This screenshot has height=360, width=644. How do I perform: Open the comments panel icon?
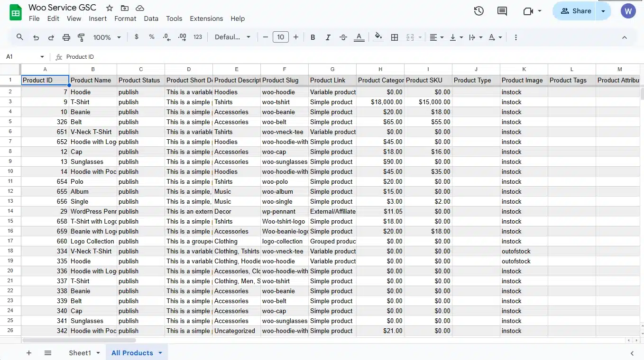[x=502, y=11]
